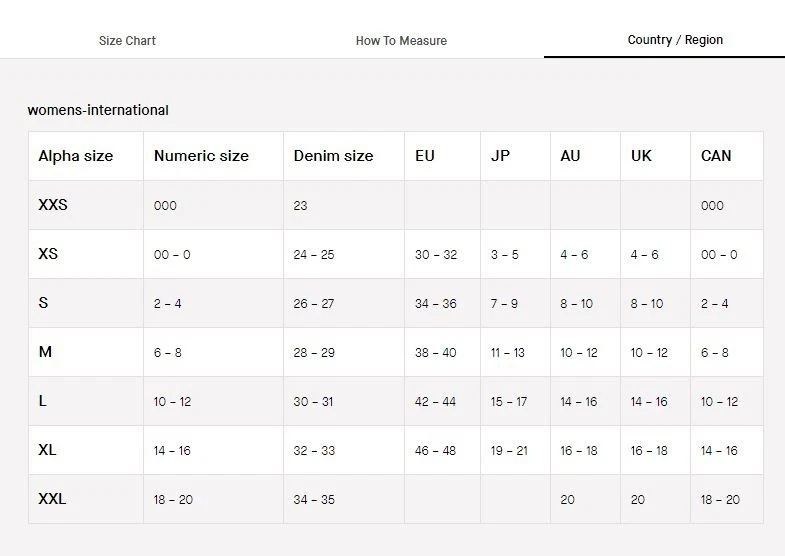This screenshot has width=785, height=556.
Task: Click the 15 – 17 JP cell
Action: (x=509, y=402)
